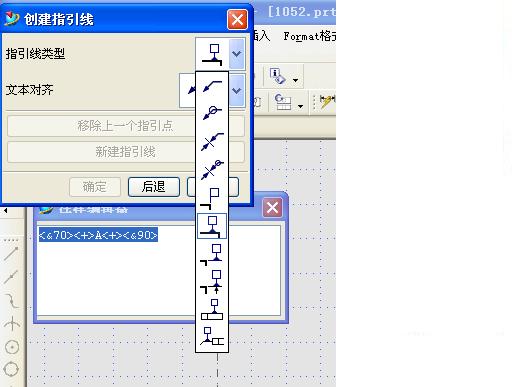Viewport: 512px width, 387px height.
Task: Select the line with midpoint tool
Action: [x=11, y=277]
